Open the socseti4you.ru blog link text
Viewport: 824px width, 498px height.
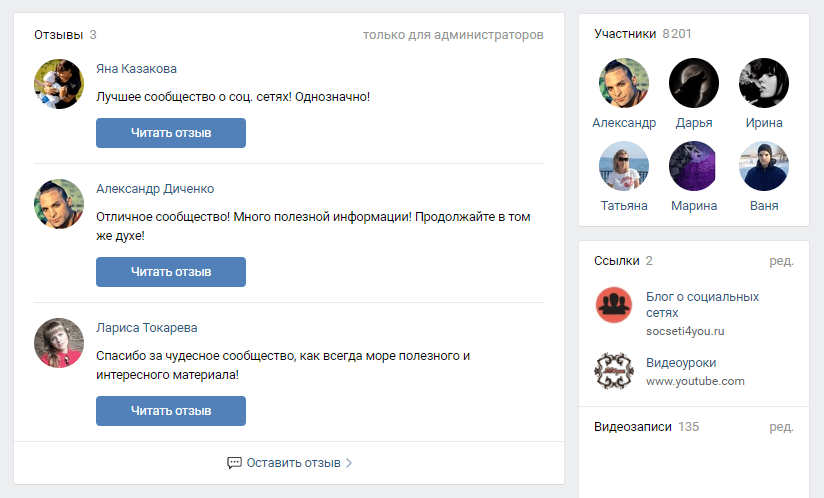685,331
